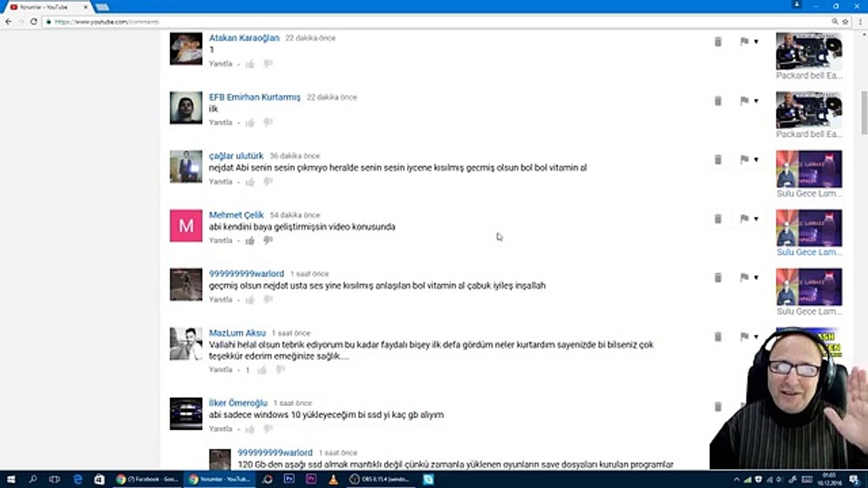Open flag dropdown on Atakan Karaoğlan's comment
868x488 pixels.
pyautogui.click(x=756, y=42)
